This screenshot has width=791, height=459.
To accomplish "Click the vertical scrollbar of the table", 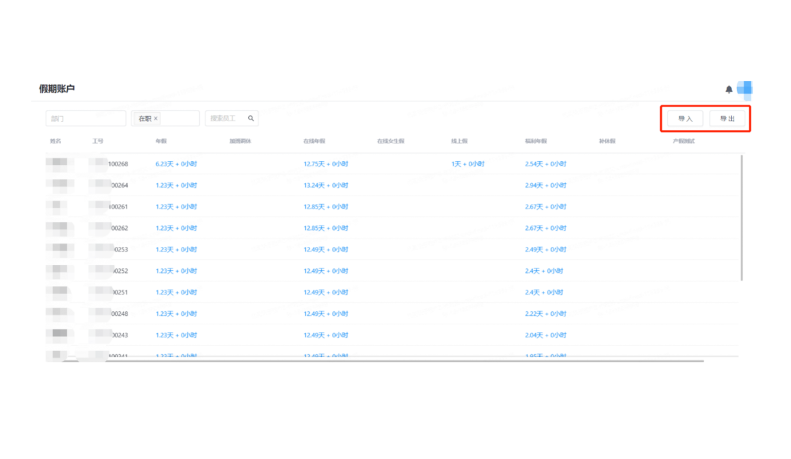I will (x=741, y=215).
